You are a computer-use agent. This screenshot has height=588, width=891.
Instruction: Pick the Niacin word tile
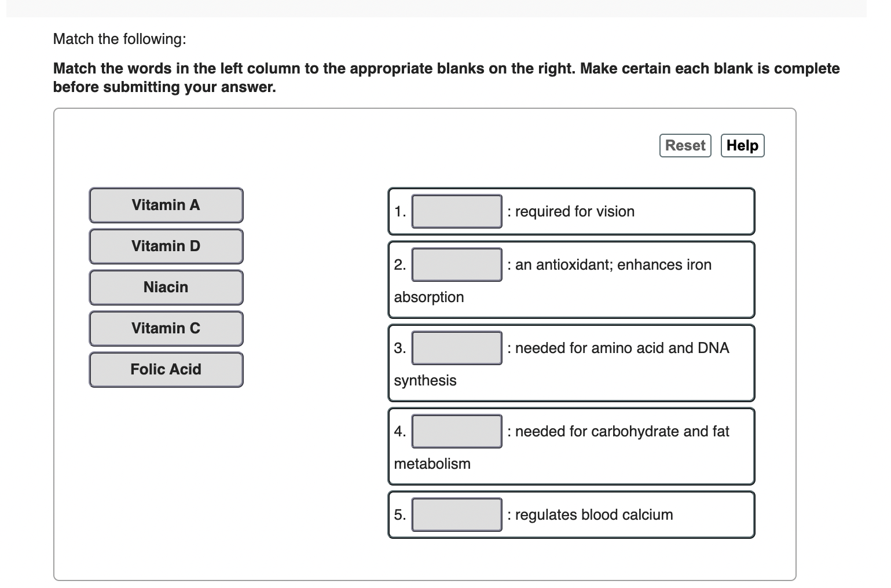click(x=166, y=287)
